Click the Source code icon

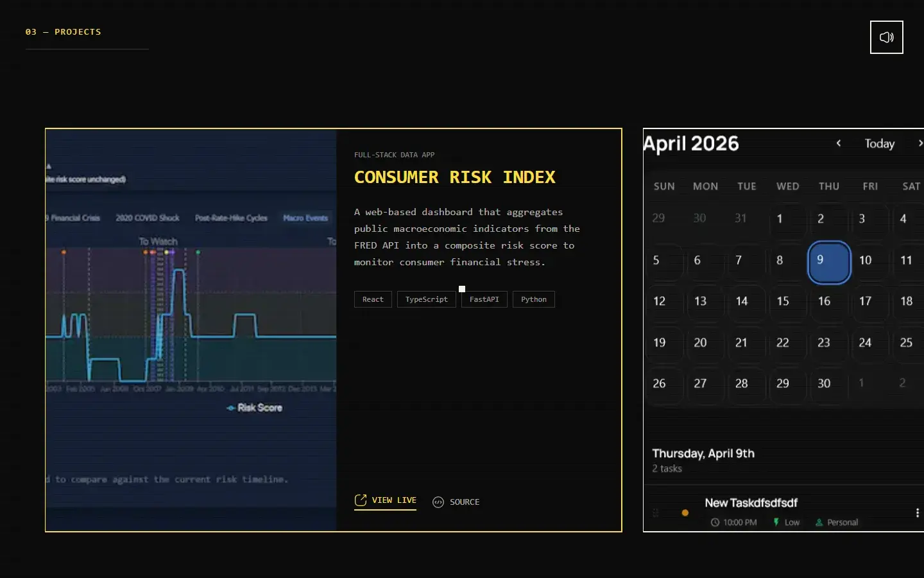(438, 502)
